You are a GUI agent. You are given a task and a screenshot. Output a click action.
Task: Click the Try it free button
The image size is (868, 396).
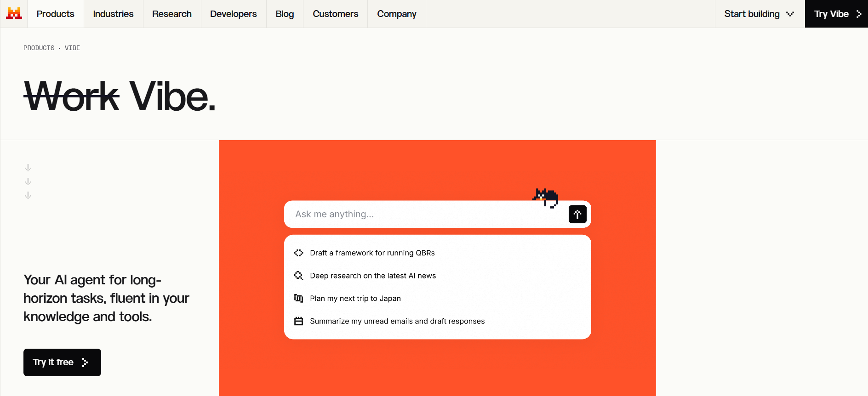point(62,362)
